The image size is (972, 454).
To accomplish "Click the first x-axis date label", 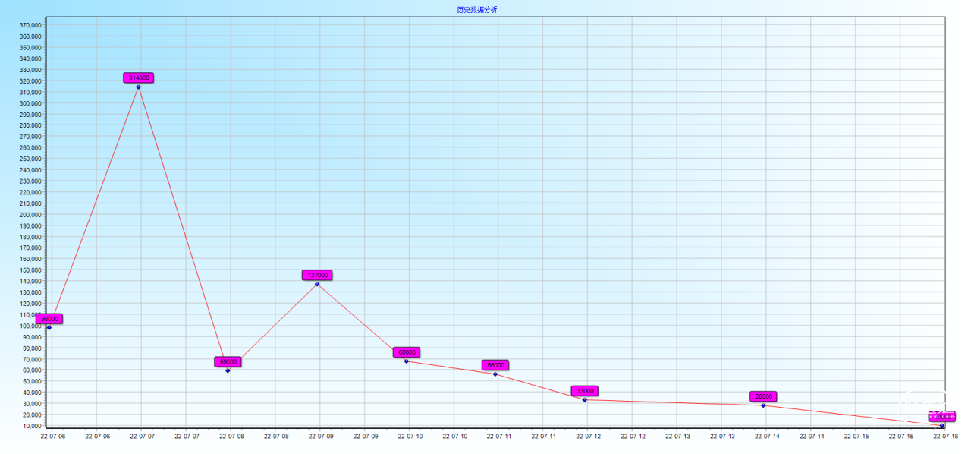I will (52, 436).
